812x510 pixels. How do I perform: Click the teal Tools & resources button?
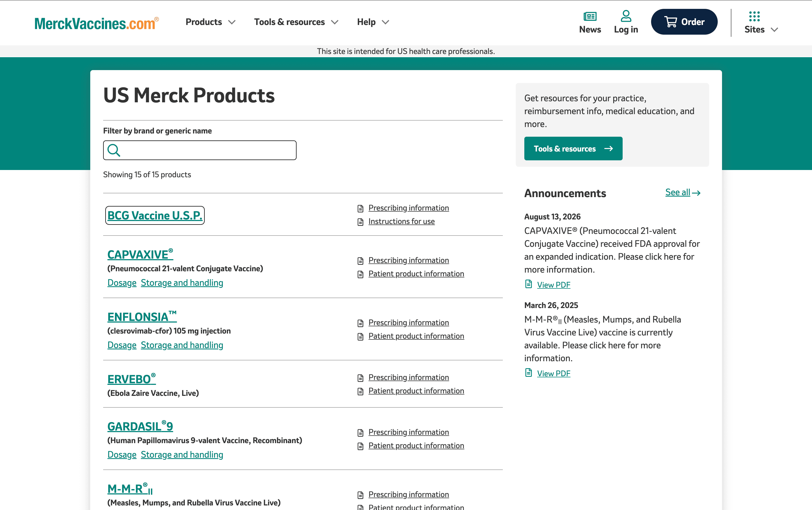coord(573,149)
